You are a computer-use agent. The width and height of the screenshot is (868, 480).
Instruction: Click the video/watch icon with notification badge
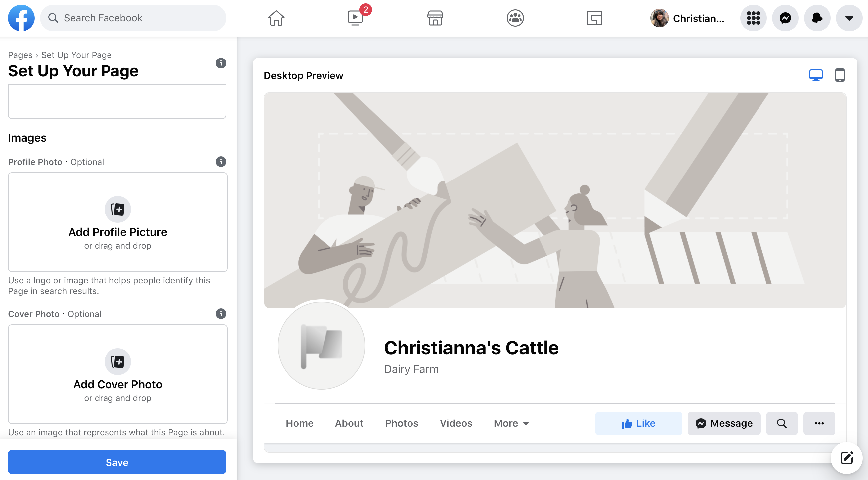[355, 18]
